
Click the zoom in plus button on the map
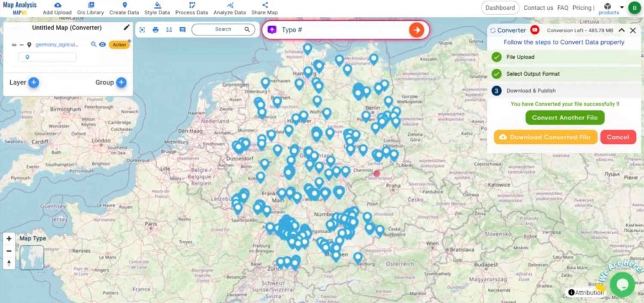coord(9,239)
